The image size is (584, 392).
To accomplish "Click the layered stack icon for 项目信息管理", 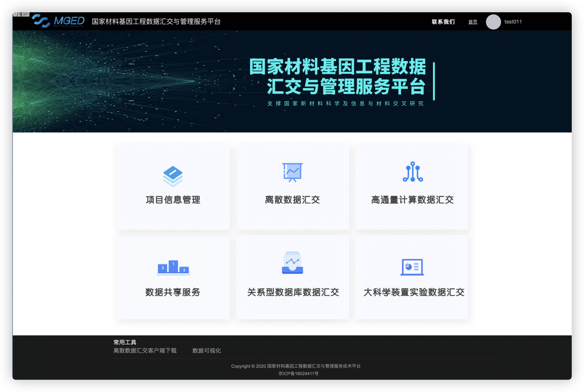I will click(x=173, y=176).
